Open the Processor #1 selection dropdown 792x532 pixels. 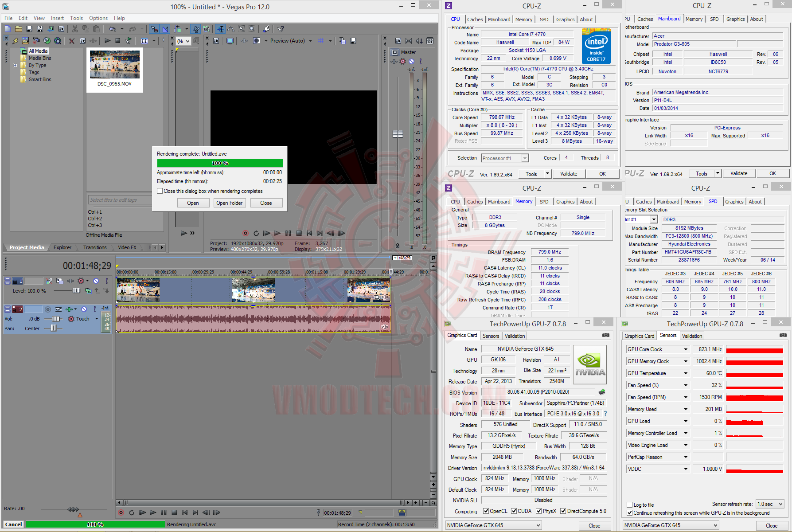tap(525, 158)
